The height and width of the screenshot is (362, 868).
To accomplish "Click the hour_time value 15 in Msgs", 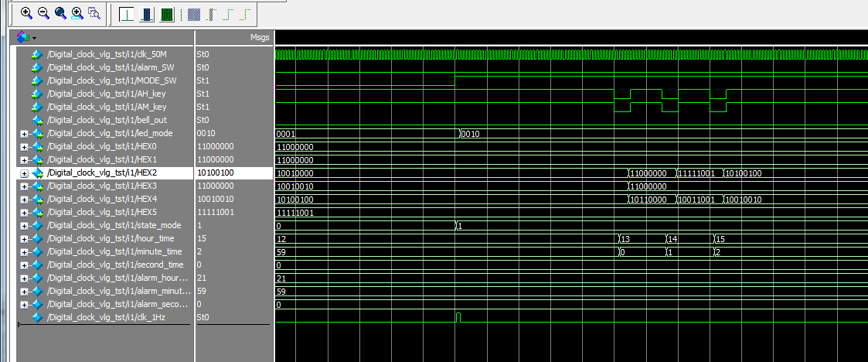I will click(202, 238).
